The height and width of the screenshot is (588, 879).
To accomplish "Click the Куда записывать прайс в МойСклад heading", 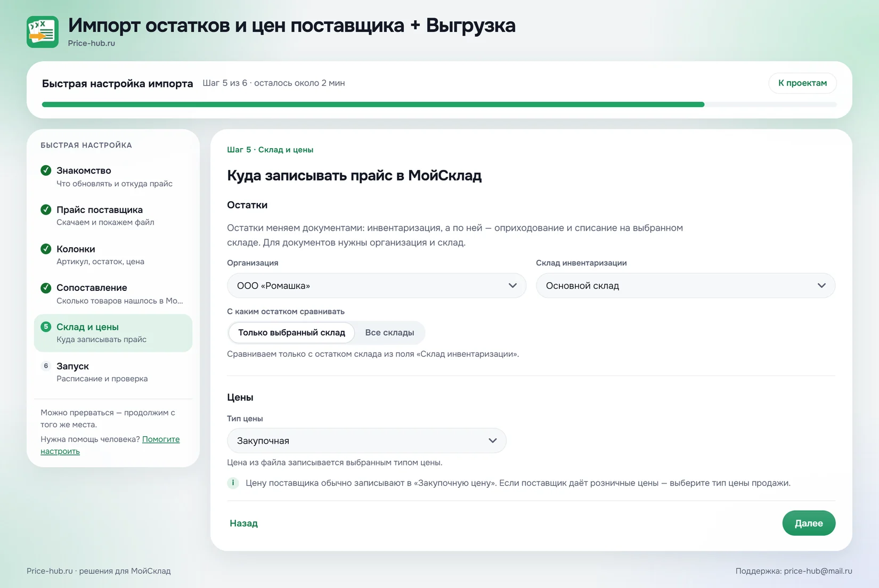I will (354, 176).
